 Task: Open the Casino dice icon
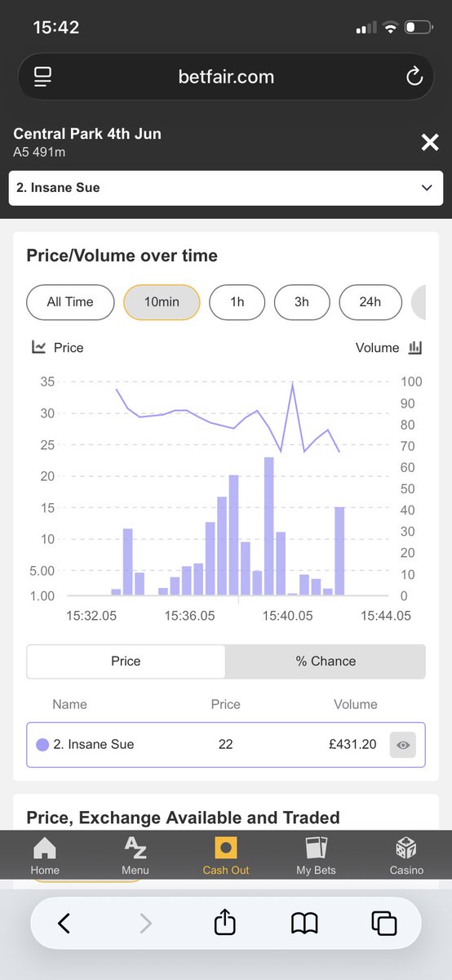pyautogui.click(x=406, y=847)
